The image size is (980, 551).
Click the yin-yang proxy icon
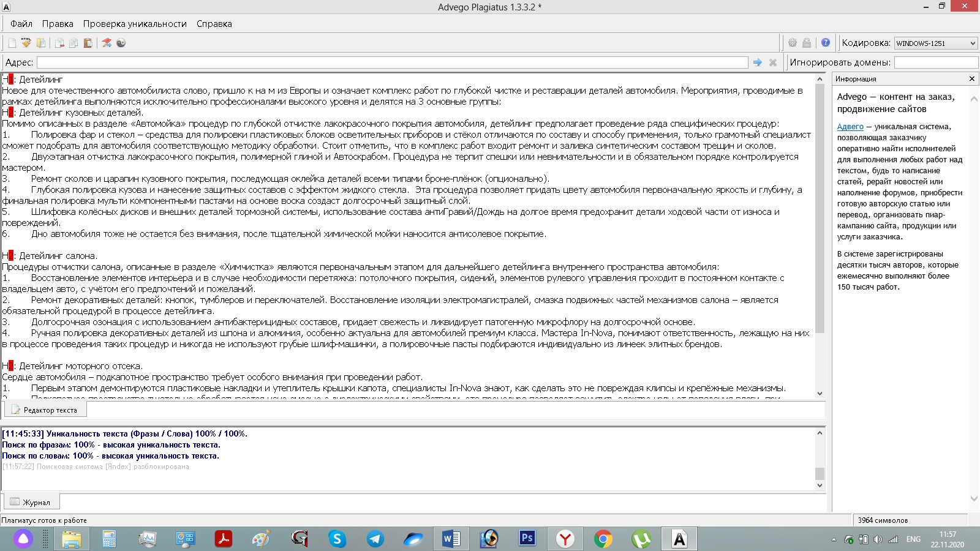pos(121,43)
